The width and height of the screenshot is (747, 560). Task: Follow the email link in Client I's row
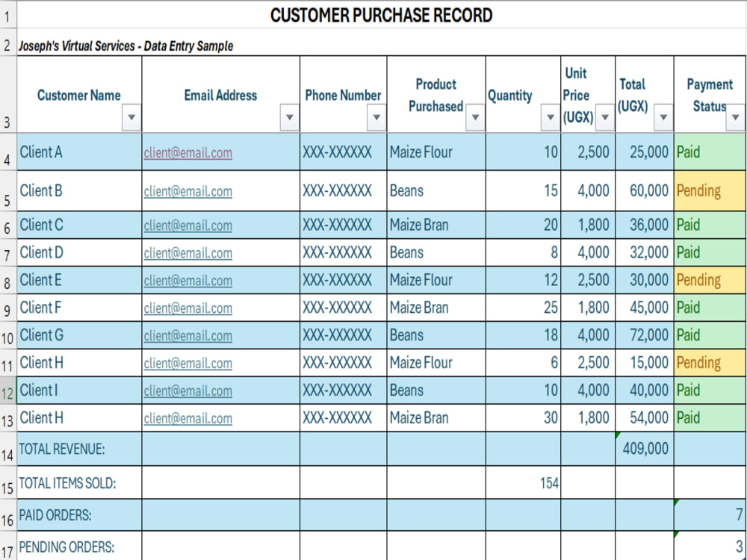[187, 391]
